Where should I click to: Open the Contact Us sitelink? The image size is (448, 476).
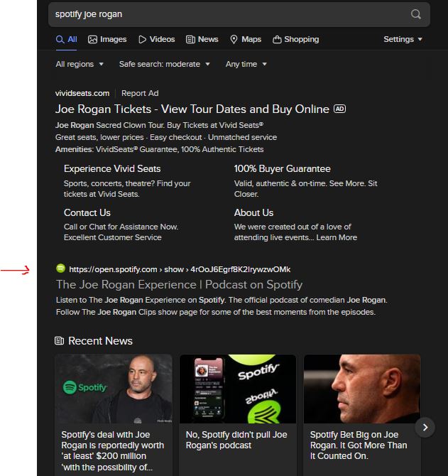pyautogui.click(x=87, y=212)
